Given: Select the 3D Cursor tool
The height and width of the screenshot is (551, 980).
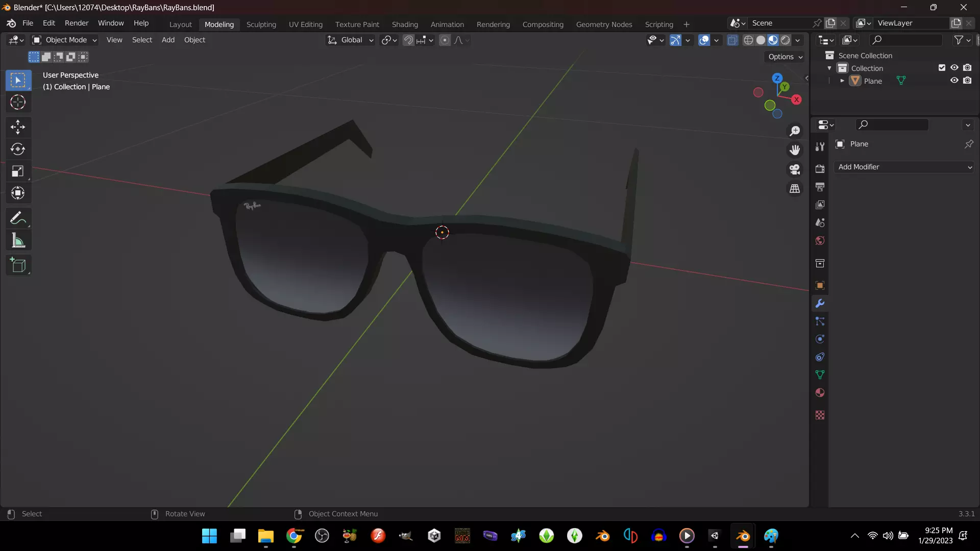Looking at the screenshot, I should [x=18, y=102].
